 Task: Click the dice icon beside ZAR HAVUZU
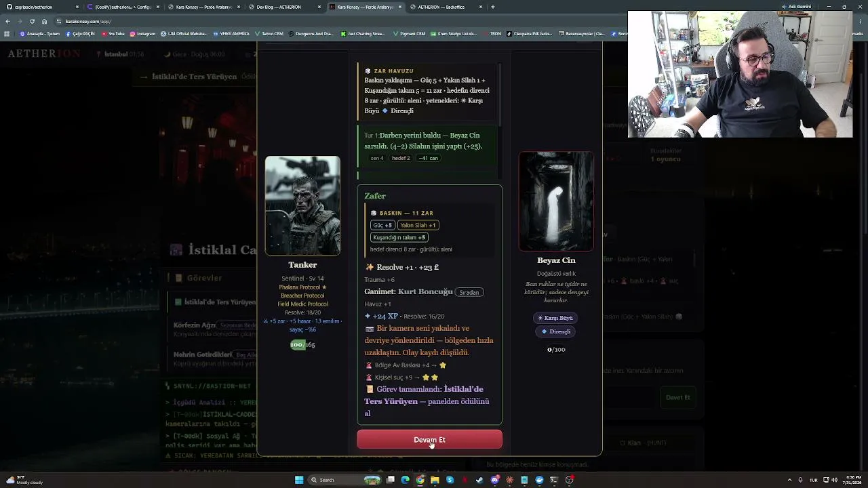click(368, 70)
